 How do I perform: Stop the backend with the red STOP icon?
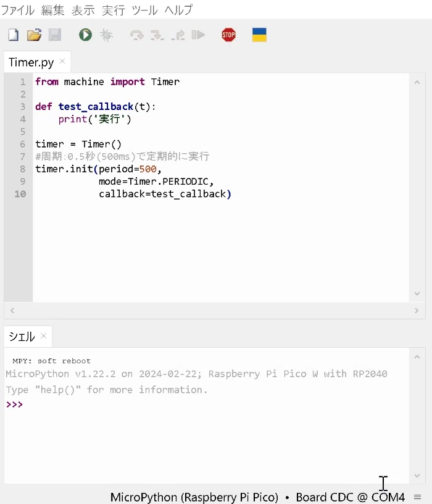229,35
